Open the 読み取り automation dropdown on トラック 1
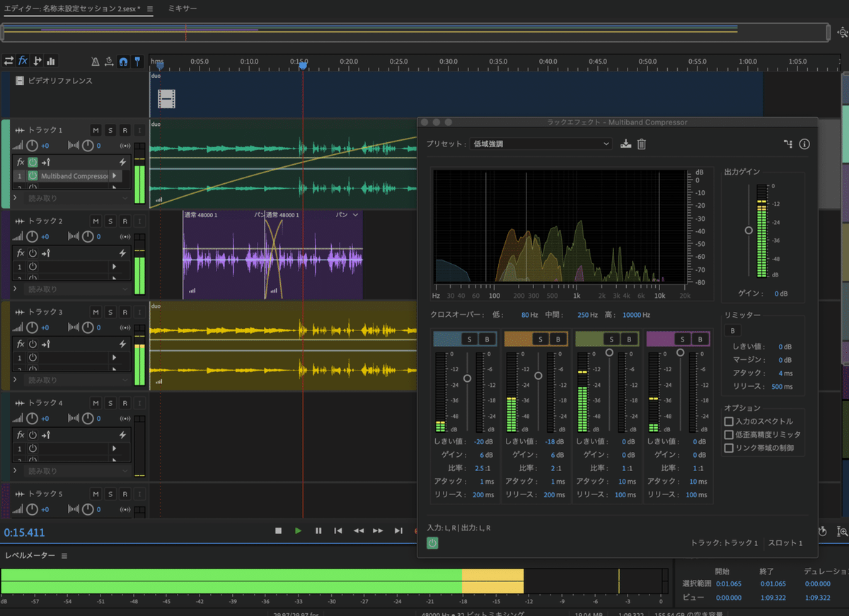 (x=78, y=197)
